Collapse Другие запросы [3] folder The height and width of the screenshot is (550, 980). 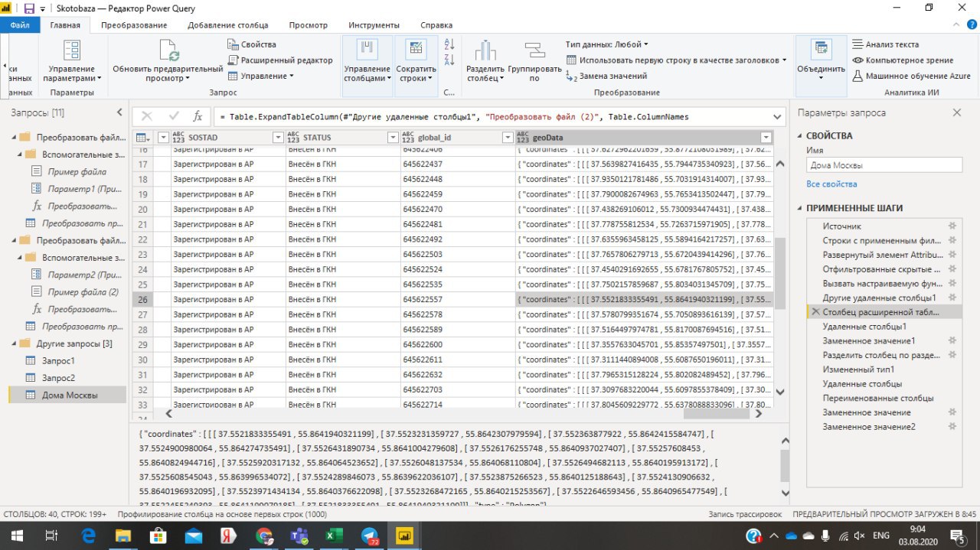point(15,343)
